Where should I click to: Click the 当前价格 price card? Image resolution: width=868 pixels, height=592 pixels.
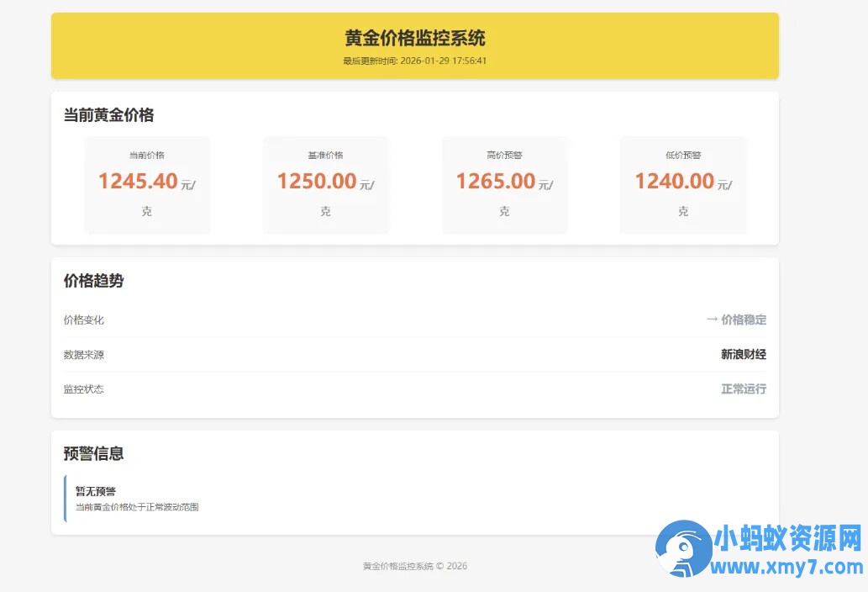click(147, 184)
